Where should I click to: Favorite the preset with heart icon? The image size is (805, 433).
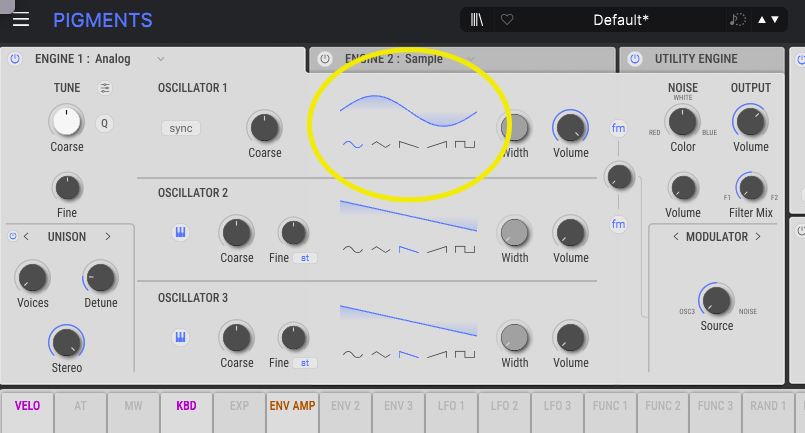[x=507, y=20]
